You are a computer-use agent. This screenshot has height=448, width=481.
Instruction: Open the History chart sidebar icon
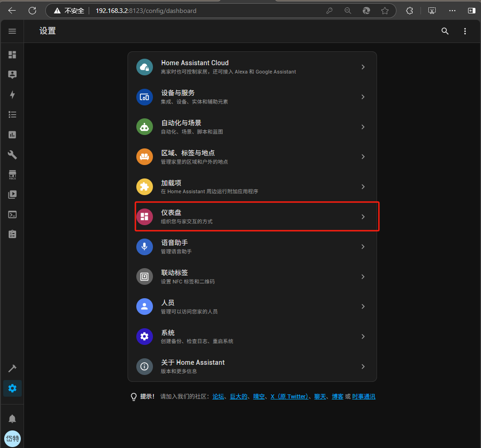coord(12,135)
